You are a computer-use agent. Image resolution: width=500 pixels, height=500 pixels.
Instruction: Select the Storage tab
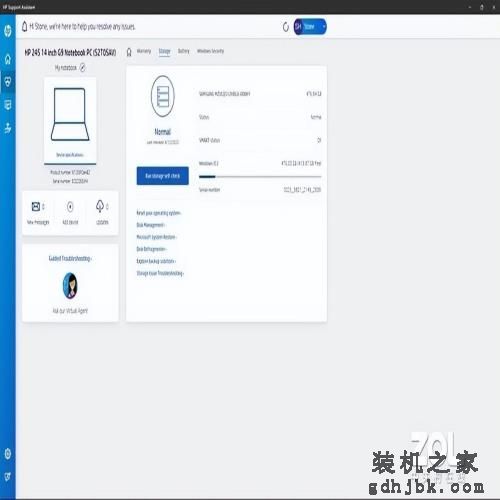pyautogui.click(x=164, y=51)
